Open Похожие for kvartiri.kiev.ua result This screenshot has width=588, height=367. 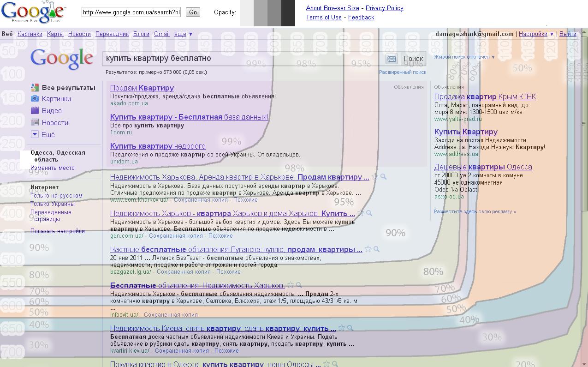tap(227, 351)
